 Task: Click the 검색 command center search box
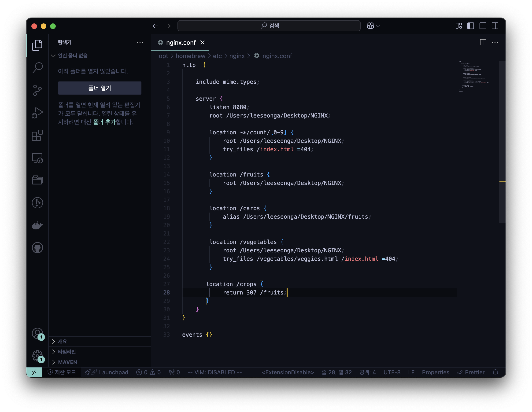tap(269, 26)
